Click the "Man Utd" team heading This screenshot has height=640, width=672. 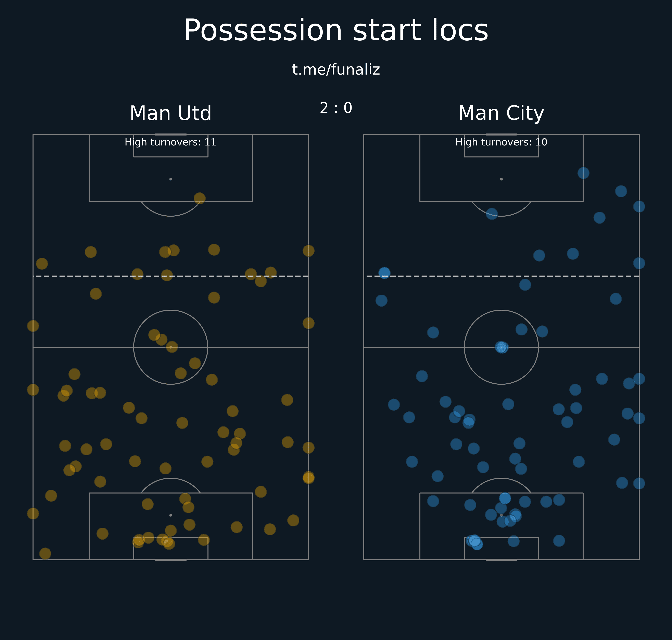click(x=170, y=113)
